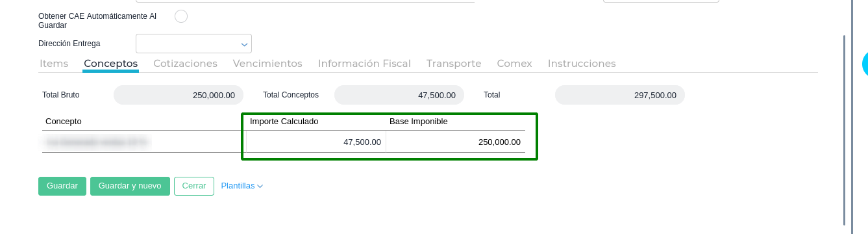The height and width of the screenshot is (234, 868).
Task: Click the Guardar button
Action: point(62,186)
